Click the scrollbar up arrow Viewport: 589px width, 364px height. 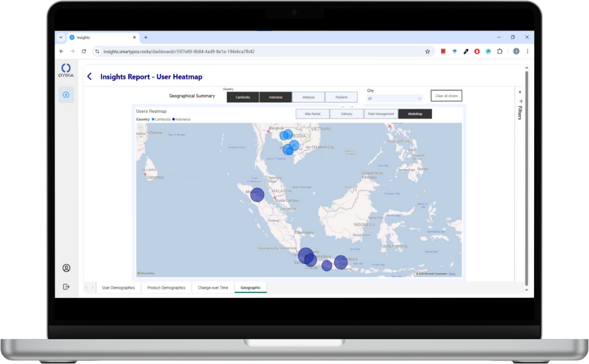(527, 68)
